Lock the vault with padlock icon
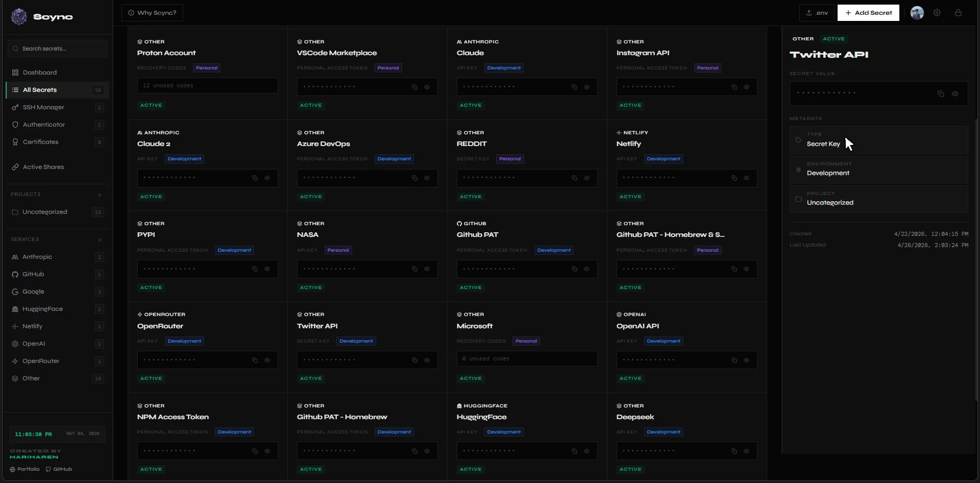 coord(958,13)
